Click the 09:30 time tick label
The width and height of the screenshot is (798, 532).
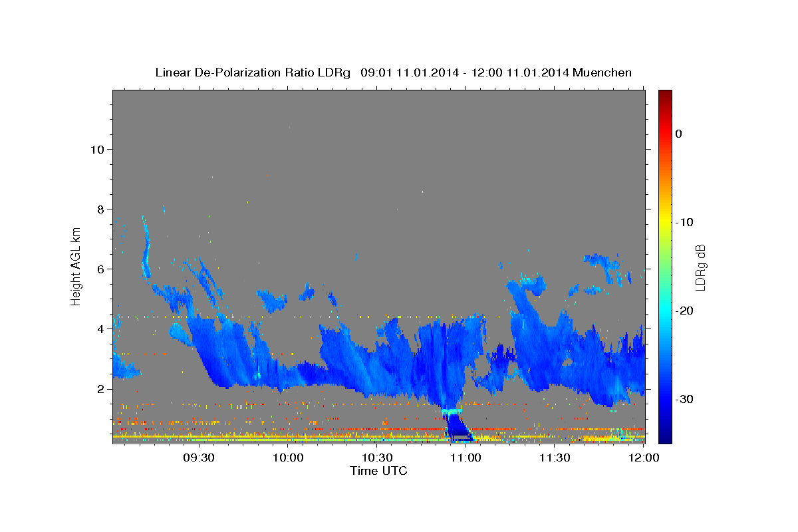coord(198,458)
